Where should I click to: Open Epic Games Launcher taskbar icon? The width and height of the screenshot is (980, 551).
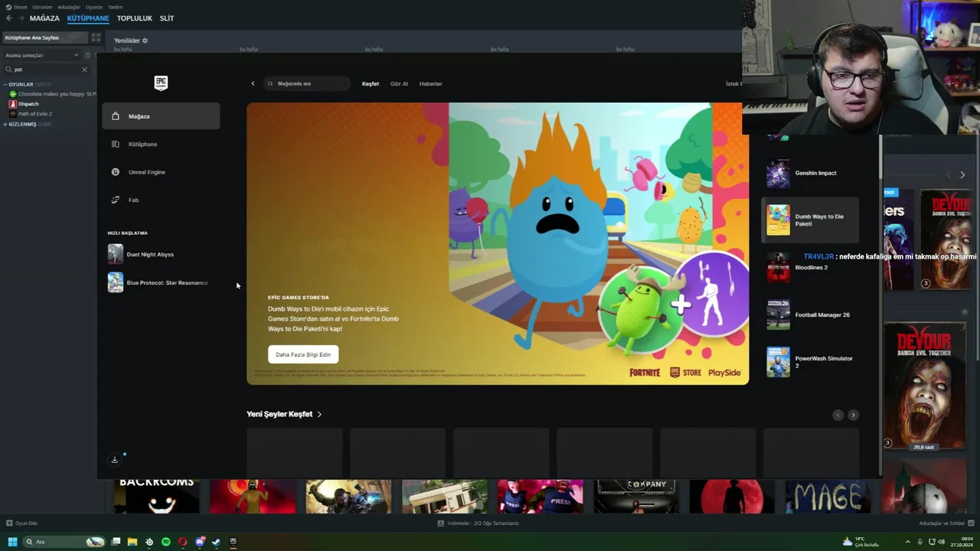pos(234,542)
